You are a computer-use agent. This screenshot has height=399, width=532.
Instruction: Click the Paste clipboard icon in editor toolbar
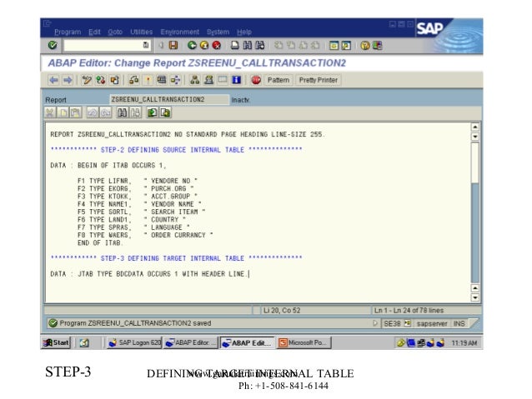76,112
